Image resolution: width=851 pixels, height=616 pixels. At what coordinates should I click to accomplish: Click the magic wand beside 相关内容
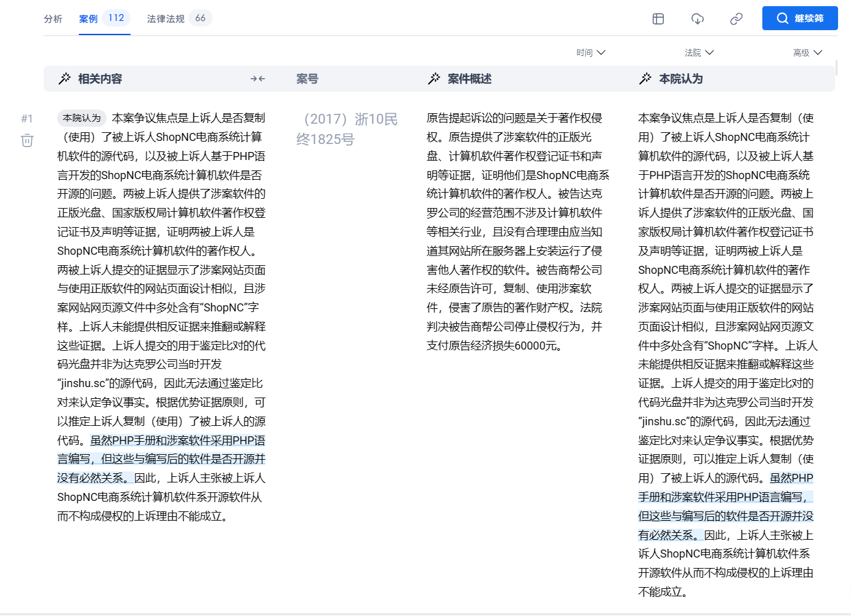[64, 79]
